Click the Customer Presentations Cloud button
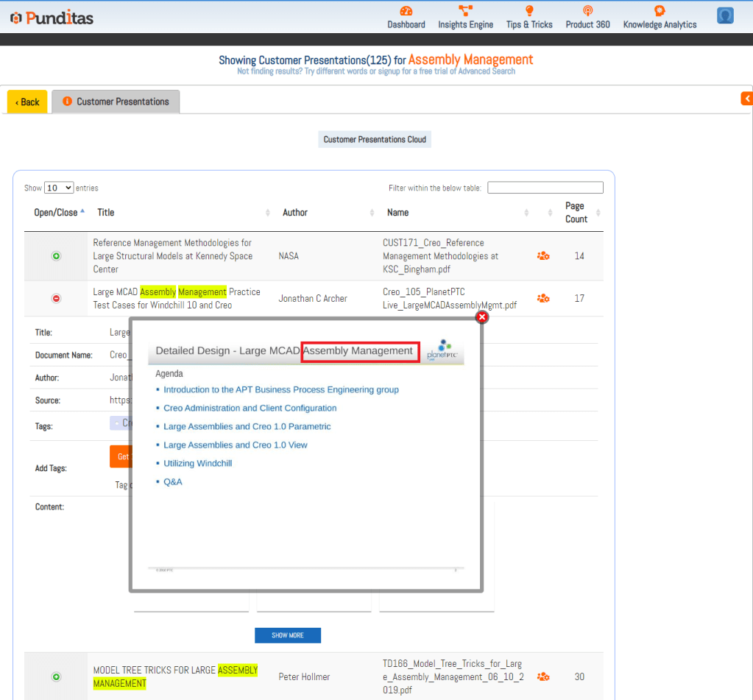Image resolution: width=753 pixels, height=700 pixels. tap(375, 139)
